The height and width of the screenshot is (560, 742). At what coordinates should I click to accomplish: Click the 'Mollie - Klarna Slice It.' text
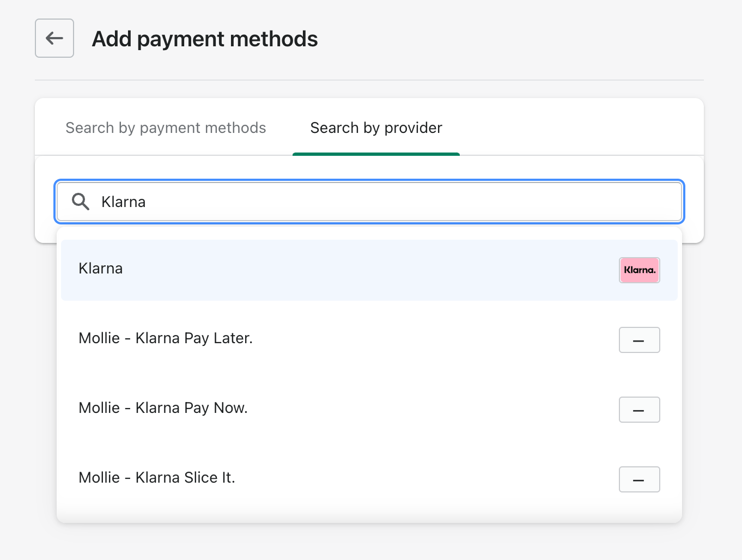click(157, 478)
